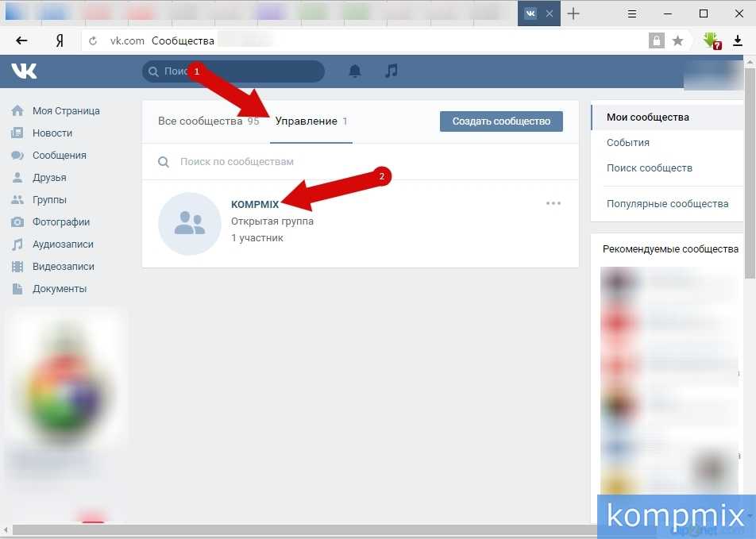Open Популярные сообщества in right menu
The width and height of the screenshot is (756, 539).
click(667, 204)
